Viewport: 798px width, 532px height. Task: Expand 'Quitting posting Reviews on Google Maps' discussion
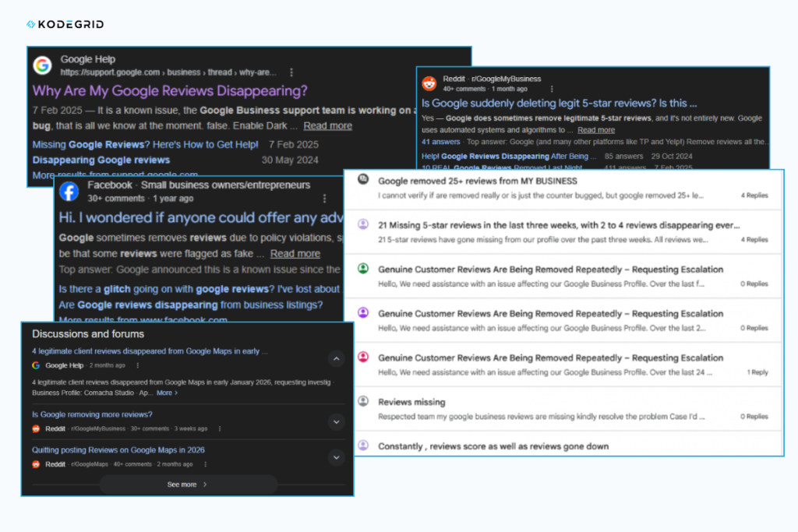point(335,457)
